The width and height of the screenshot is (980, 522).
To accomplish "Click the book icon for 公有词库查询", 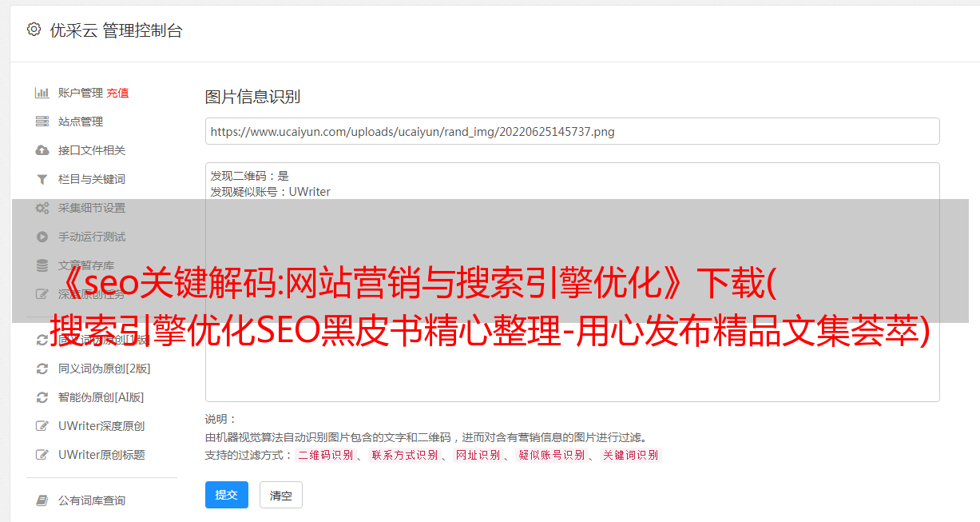I will [x=42, y=500].
